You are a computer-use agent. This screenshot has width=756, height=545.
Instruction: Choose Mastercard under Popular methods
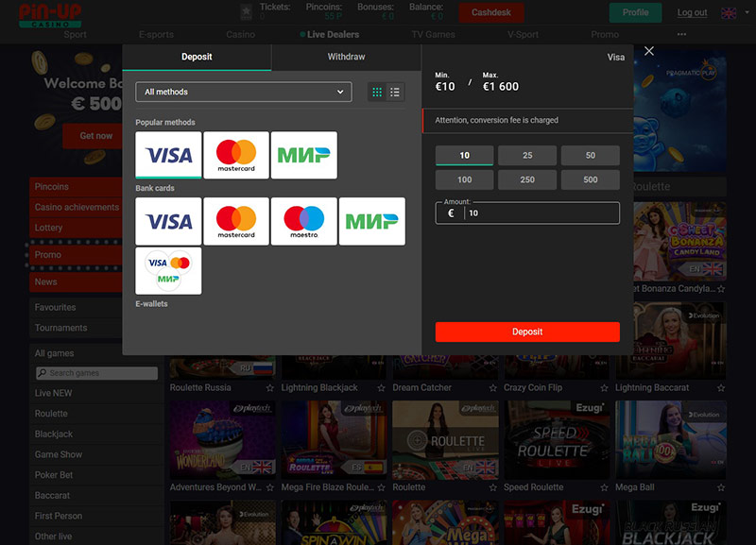(x=236, y=155)
